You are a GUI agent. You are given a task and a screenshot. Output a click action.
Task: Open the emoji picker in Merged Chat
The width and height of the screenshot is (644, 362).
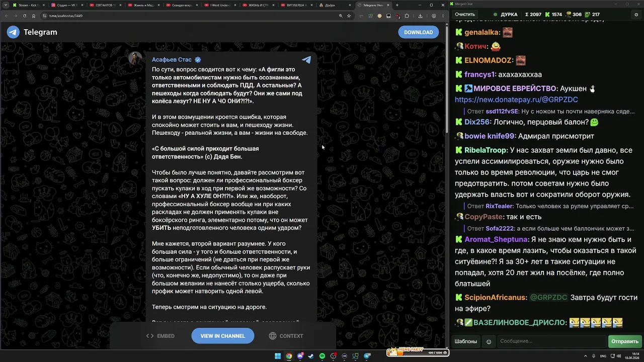[489, 342]
